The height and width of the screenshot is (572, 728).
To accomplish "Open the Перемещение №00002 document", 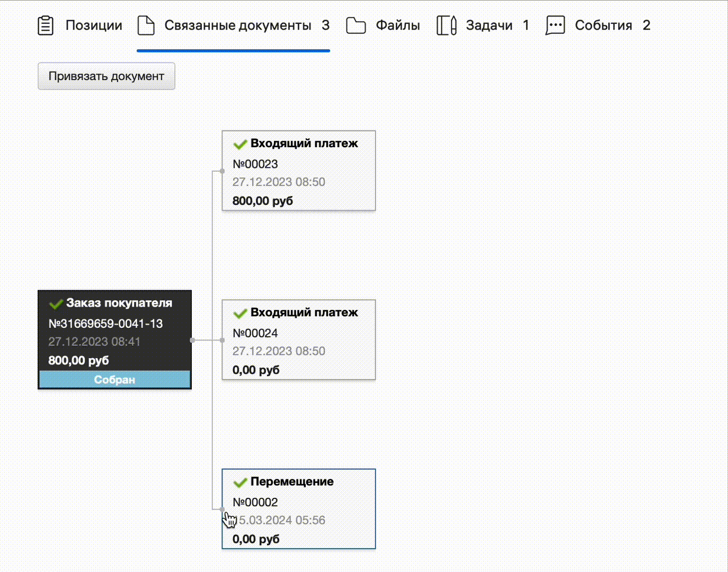I will (298, 508).
